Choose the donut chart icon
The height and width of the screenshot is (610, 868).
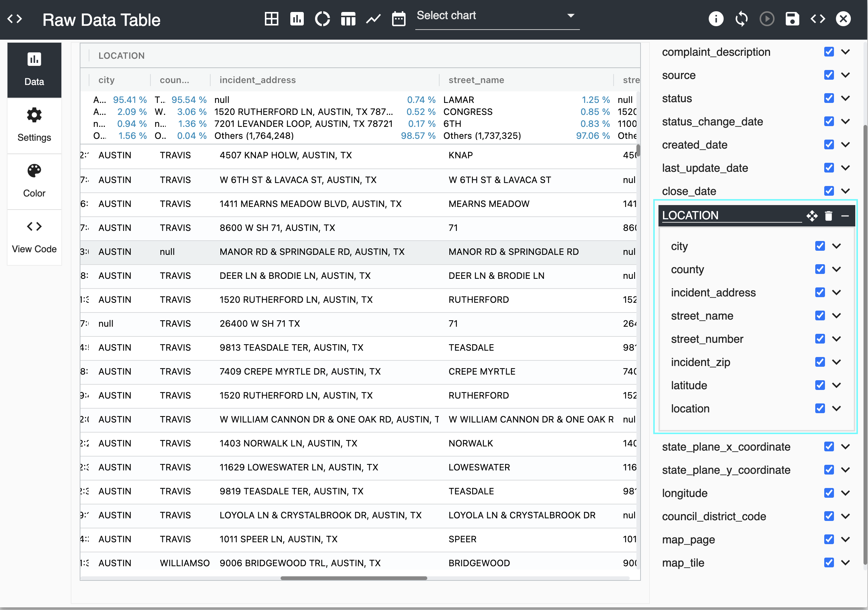pyautogui.click(x=322, y=19)
